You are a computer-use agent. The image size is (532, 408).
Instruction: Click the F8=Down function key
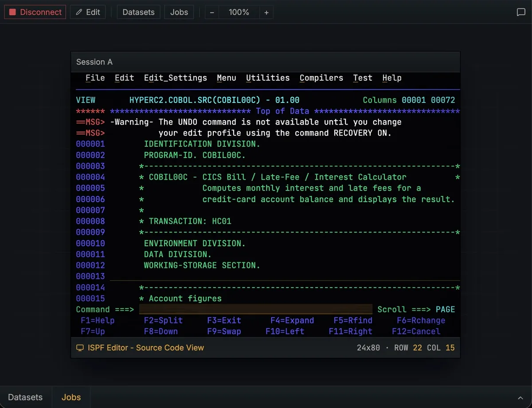[x=161, y=331]
